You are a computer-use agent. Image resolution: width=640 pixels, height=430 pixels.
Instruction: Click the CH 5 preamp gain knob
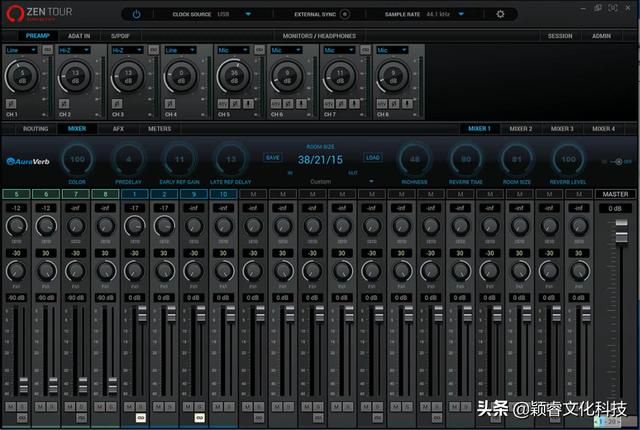(x=234, y=76)
